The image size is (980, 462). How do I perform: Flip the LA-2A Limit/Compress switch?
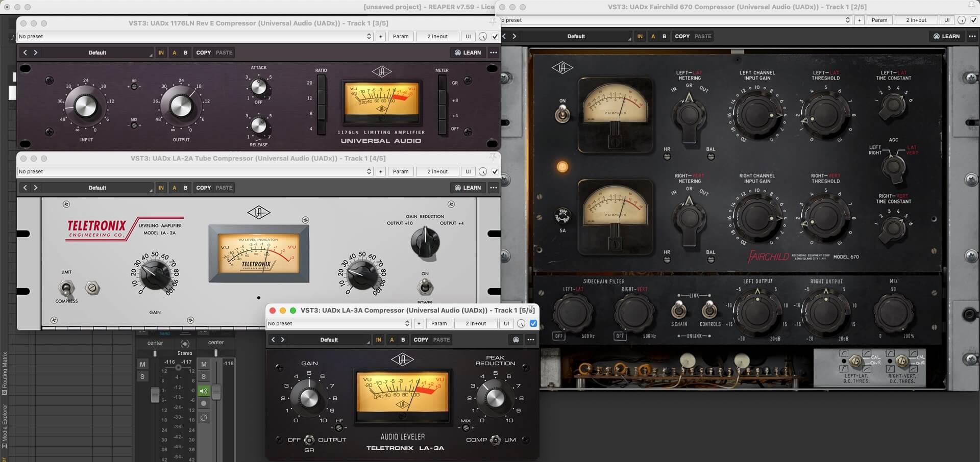tap(66, 289)
